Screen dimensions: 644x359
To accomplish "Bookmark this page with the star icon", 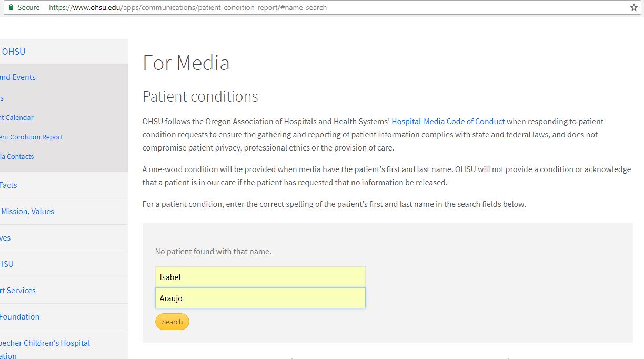I will 633,7.
